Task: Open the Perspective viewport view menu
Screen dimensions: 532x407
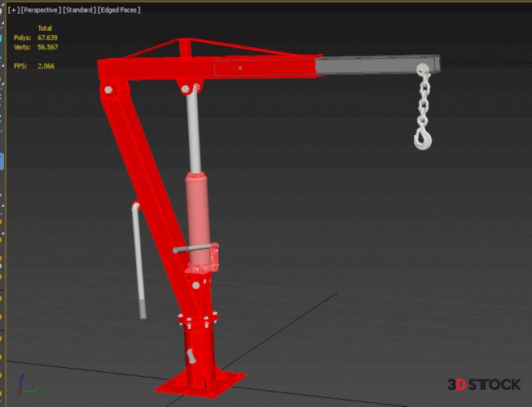Action: pos(41,10)
